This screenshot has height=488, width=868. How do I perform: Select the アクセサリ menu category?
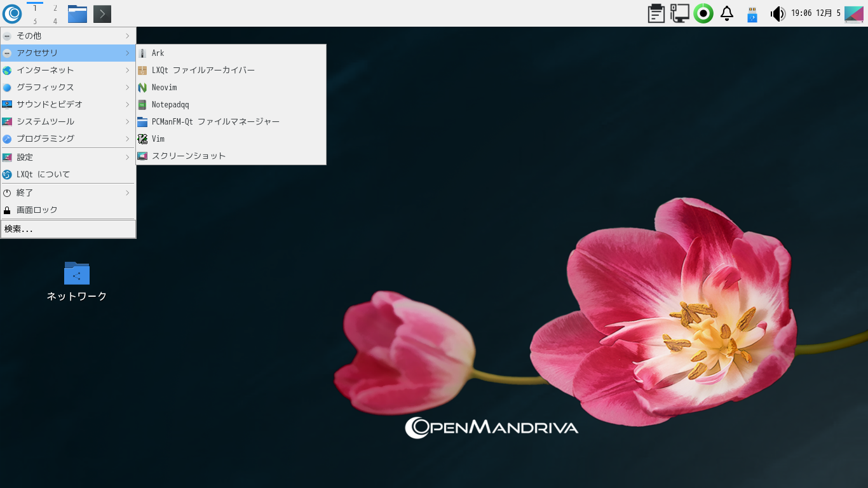click(68, 53)
